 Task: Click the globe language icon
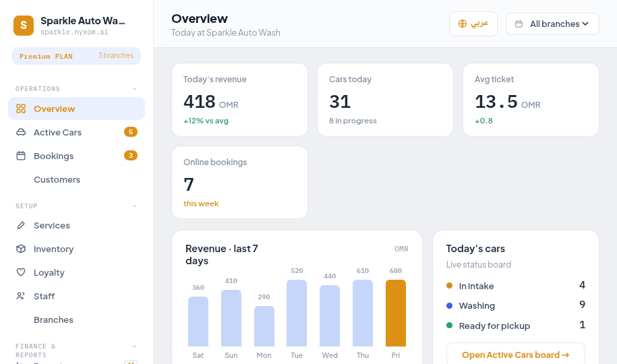click(463, 24)
